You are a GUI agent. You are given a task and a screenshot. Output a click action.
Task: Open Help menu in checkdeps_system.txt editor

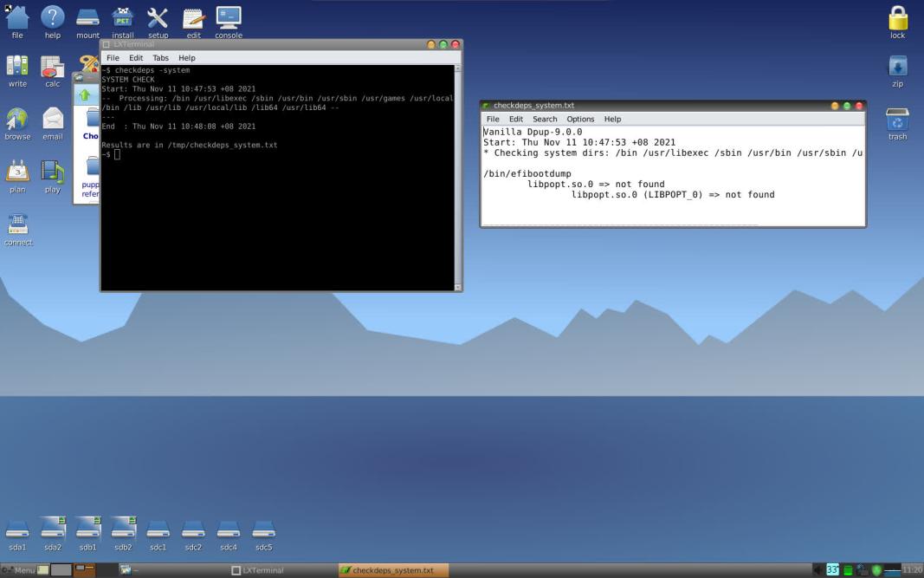point(613,119)
